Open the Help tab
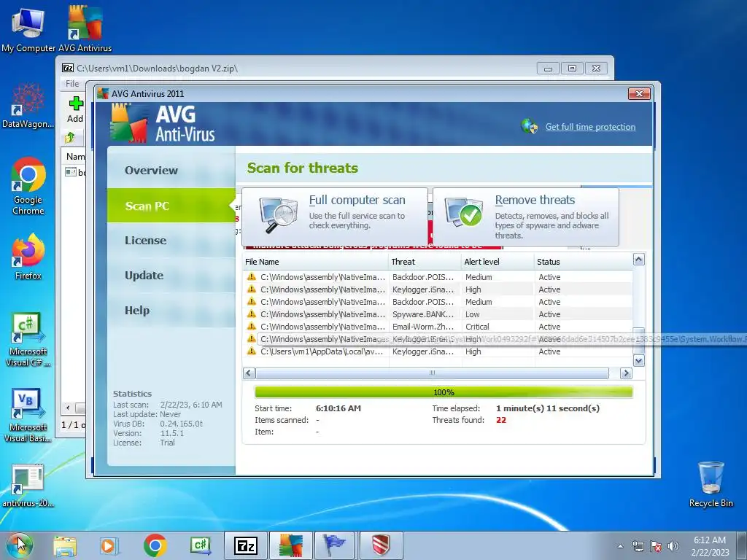 [x=171, y=311]
